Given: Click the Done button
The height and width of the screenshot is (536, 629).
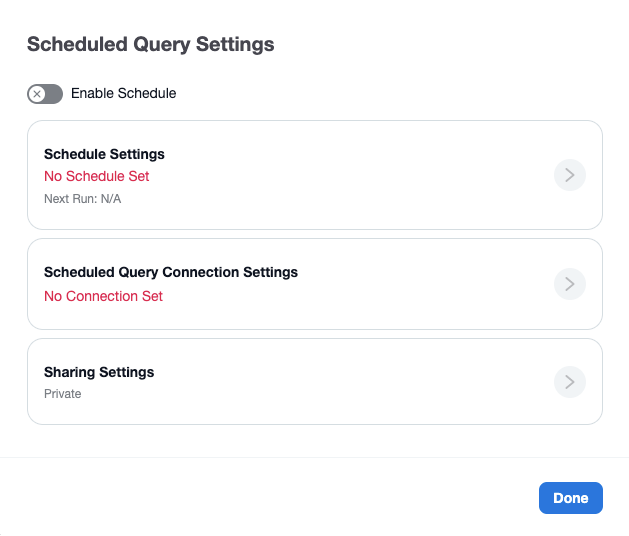Looking at the screenshot, I should click(570, 498).
